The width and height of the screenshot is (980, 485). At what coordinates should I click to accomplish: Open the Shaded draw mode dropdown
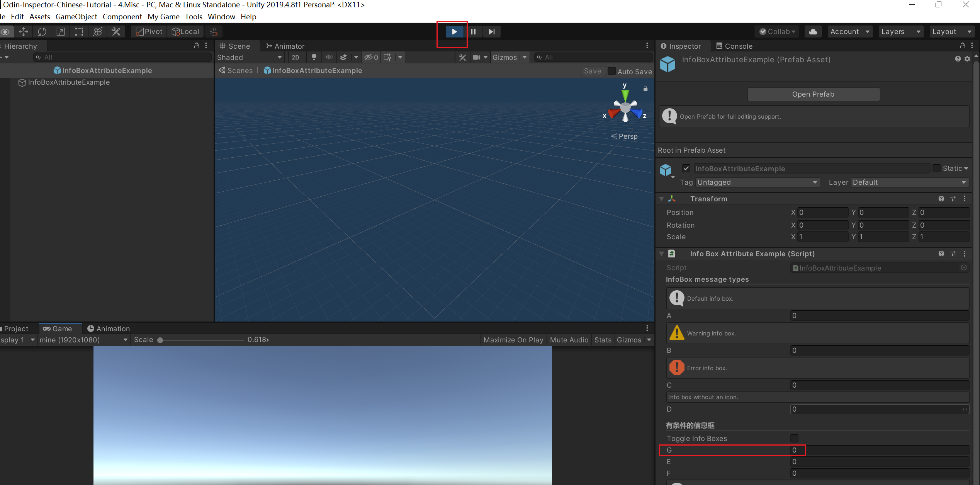[x=249, y=57]
